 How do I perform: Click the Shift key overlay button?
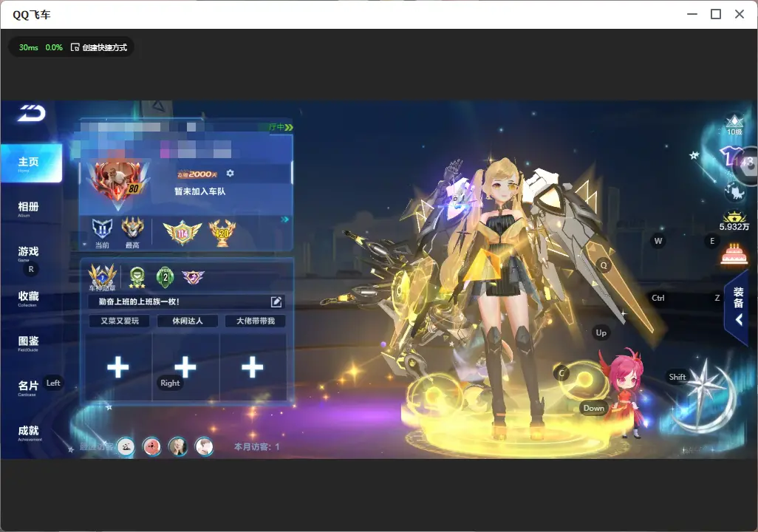(x=677, y=377)
